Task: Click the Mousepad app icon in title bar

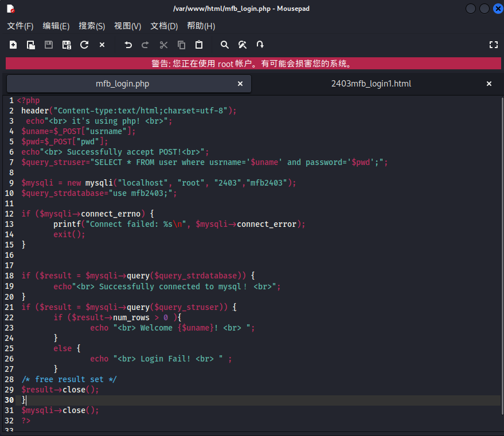Action: tap(10, 9)
